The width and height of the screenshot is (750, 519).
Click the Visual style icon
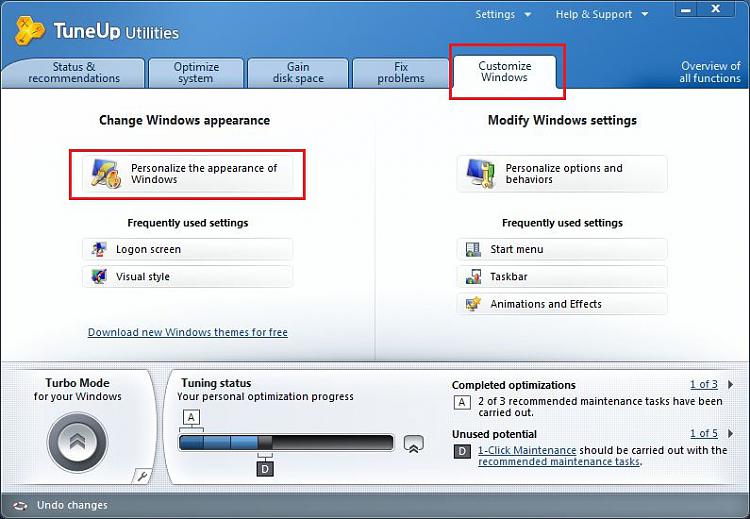coord(99,276)
